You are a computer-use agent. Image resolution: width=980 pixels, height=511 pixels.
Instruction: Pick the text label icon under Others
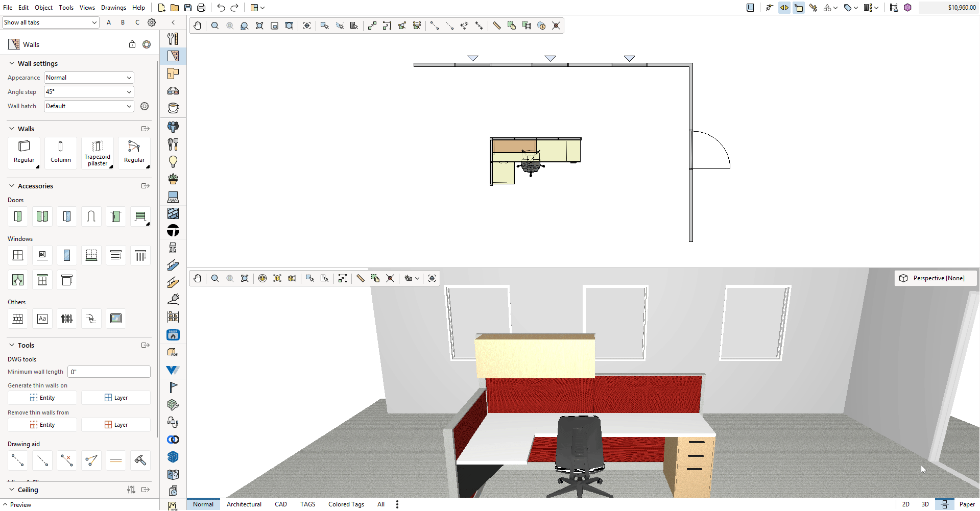click(42, 319)
